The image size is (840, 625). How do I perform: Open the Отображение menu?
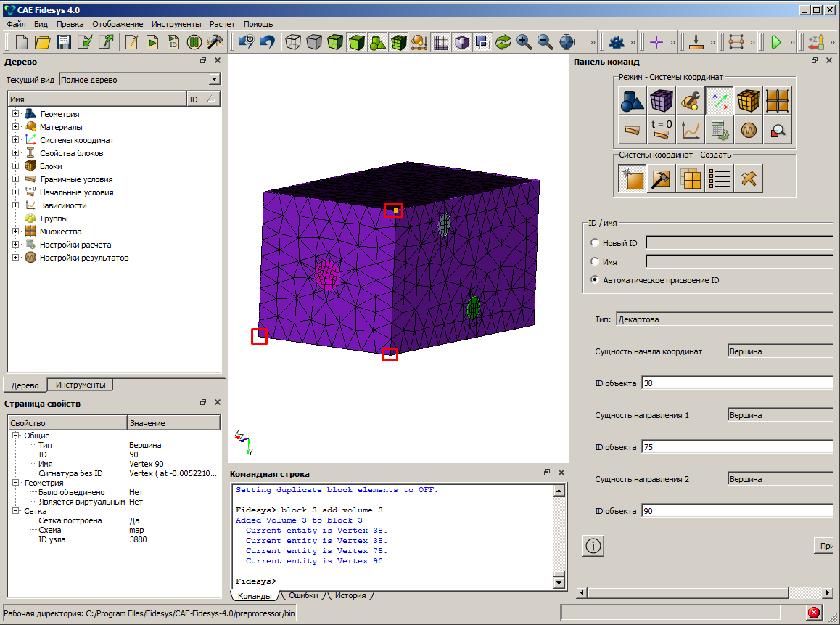point(118,24)
